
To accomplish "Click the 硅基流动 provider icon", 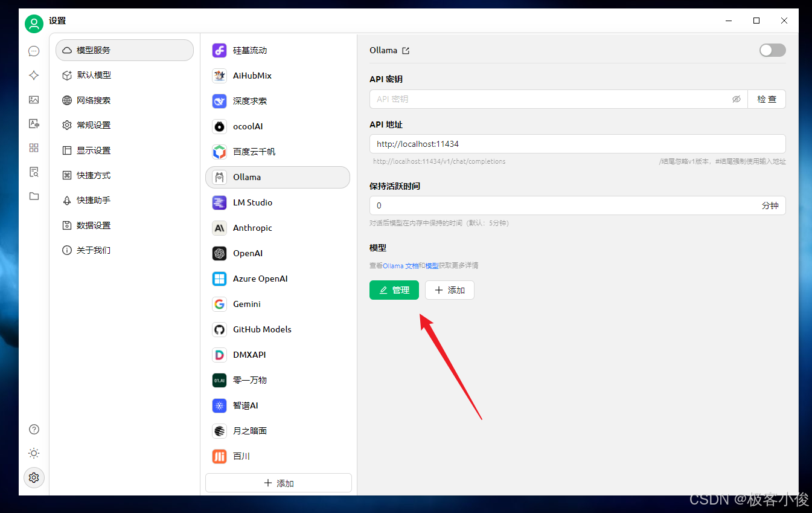I will tap(220, 51).
